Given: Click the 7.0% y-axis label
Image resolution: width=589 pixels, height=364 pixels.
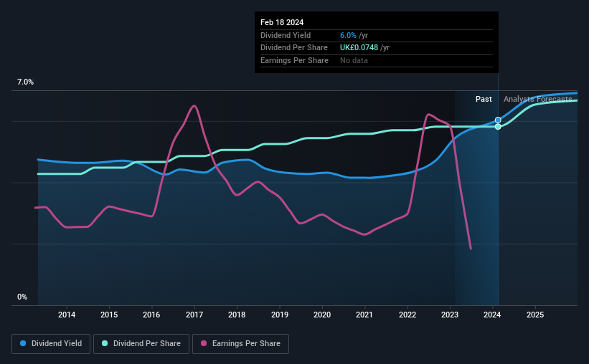Looking at the screenshot, I should 25,82.
